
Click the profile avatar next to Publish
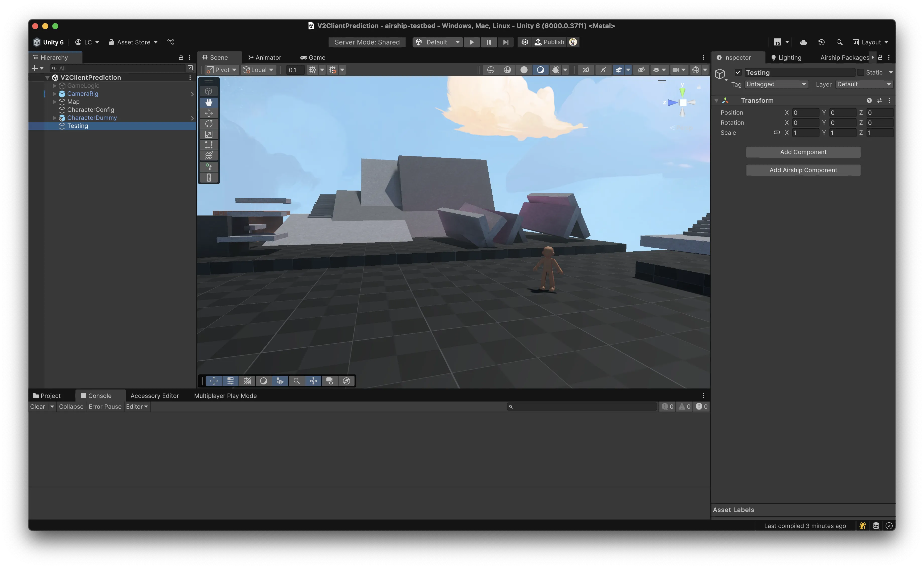[573, 42]
